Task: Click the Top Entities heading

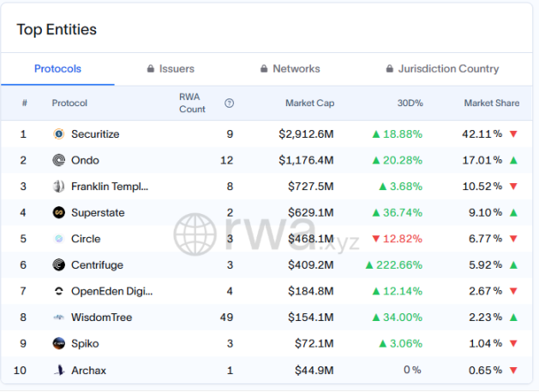Action: click(x=57, y=29)
